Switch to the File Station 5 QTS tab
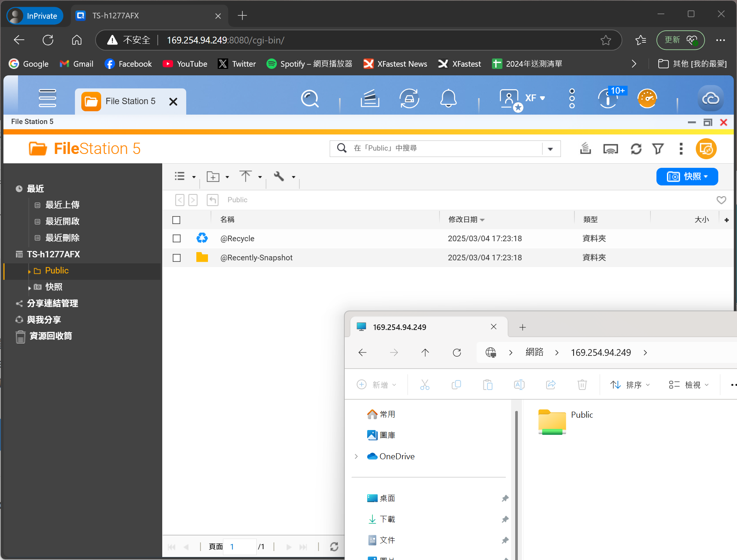The height and width of the screenshot is (560, 737). 130,102
